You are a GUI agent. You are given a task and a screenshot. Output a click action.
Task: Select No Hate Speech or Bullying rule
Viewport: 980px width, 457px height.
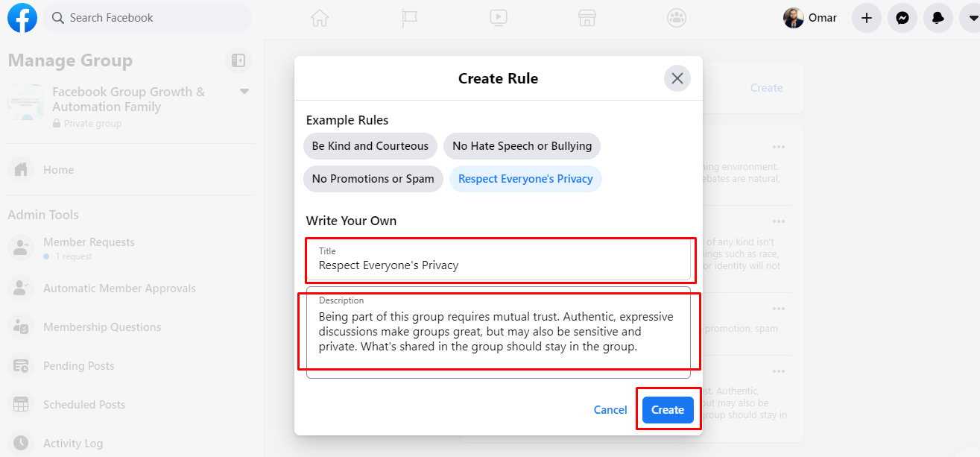click(522, 146)
